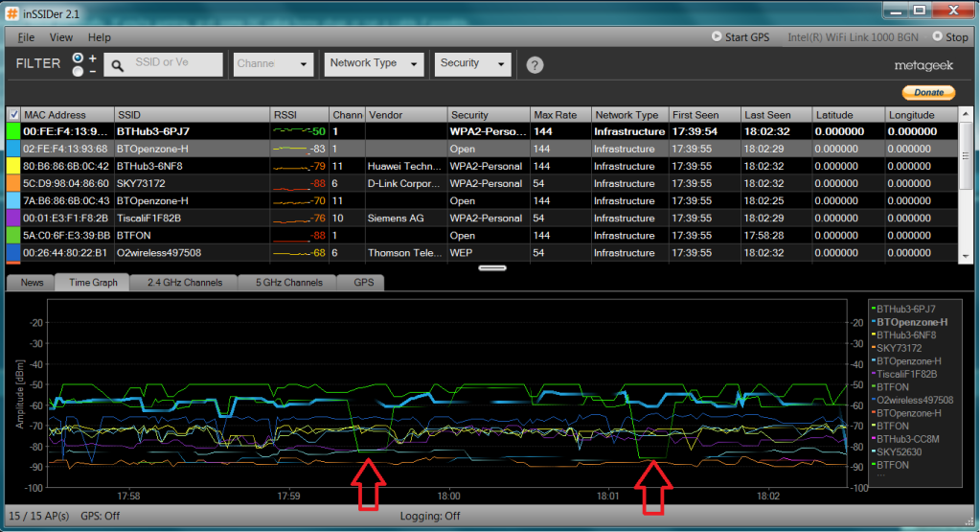Click the Intel WiFi Link 1000 BGN adapter selector
Screen dimensions: 980x532
point(853,37)
